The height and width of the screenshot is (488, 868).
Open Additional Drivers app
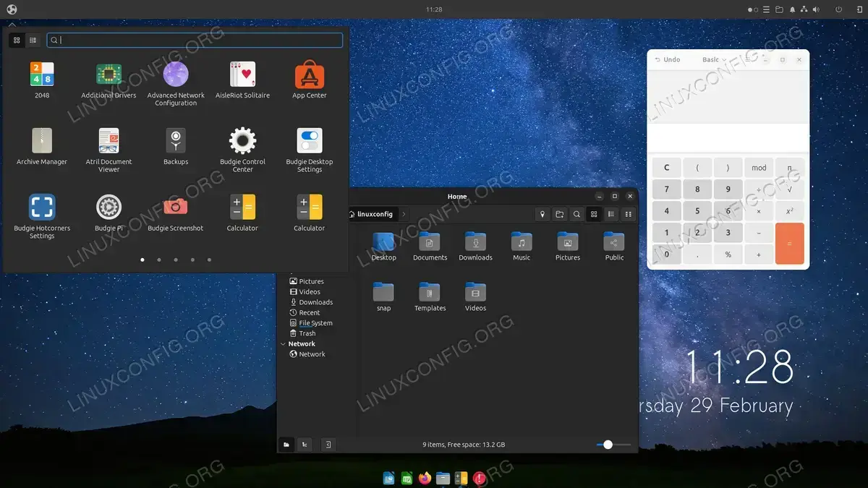(109, 80)
